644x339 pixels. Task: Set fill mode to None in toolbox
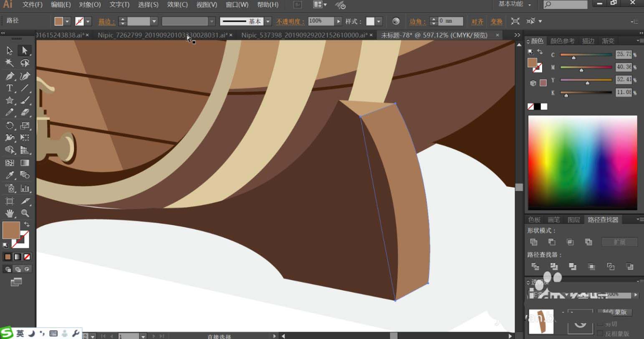pos(27,257)
